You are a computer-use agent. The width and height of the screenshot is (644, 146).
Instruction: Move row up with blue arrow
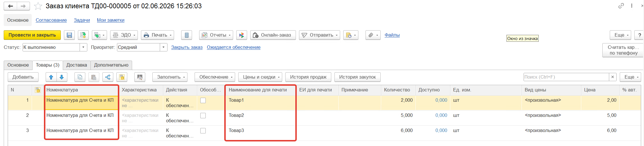51,77
